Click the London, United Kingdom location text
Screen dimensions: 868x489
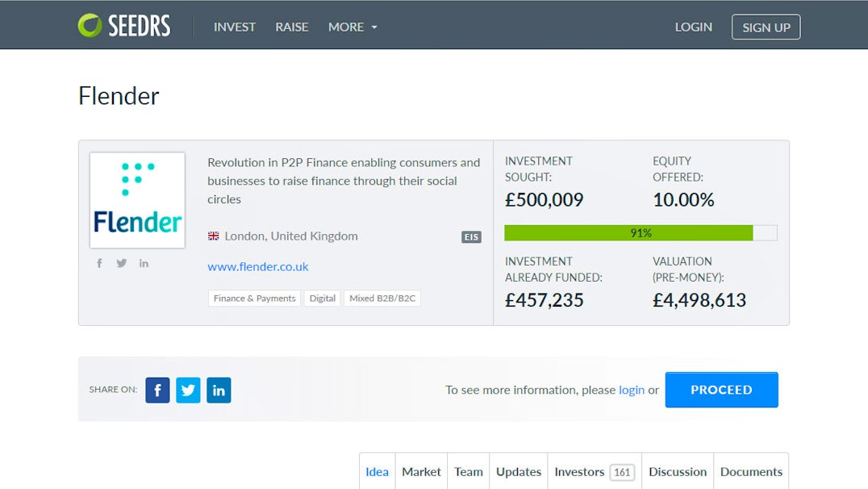[x=291, y=236]
